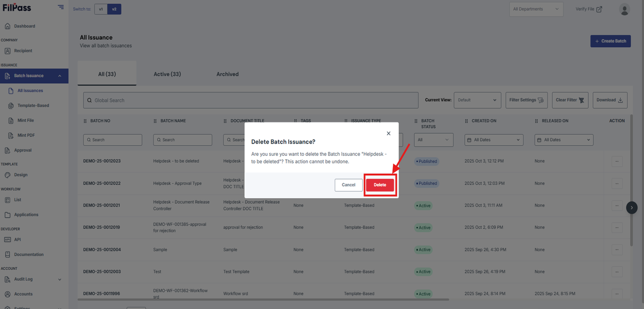The image size is (644, 309).
Task: Click the Created On column drag handle
Action: 467,121
